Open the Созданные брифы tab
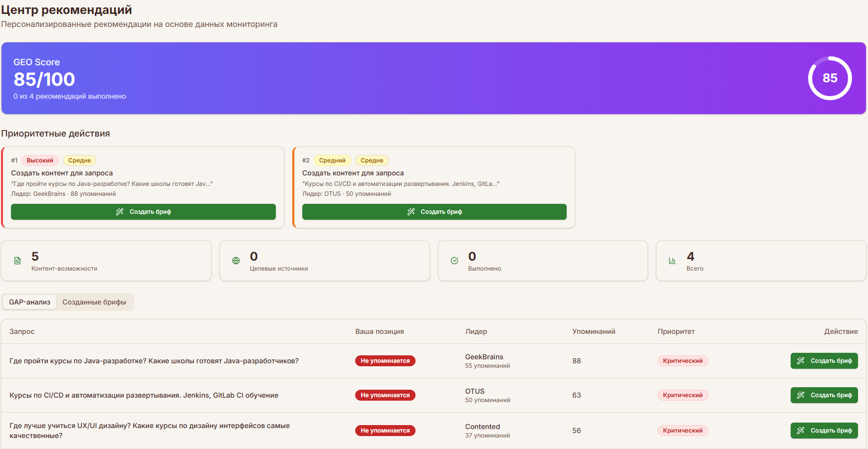The image size is (868, 449). pyautogui.click(x=94, y=302)
